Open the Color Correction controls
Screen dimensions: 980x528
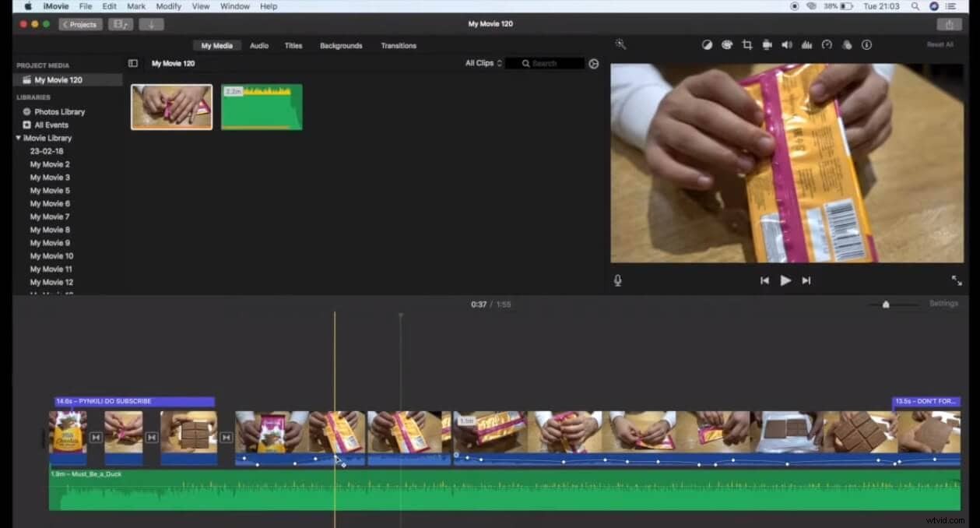point(727,44)
